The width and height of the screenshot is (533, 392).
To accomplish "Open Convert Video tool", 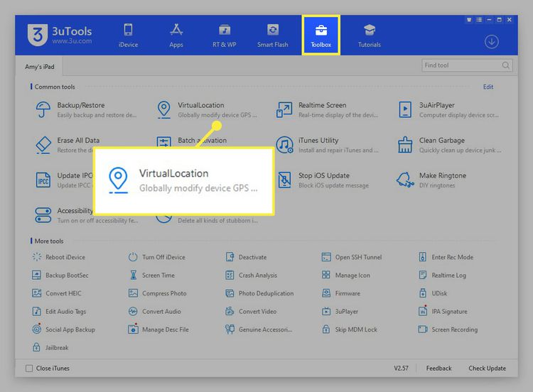I will click(251, 311).
